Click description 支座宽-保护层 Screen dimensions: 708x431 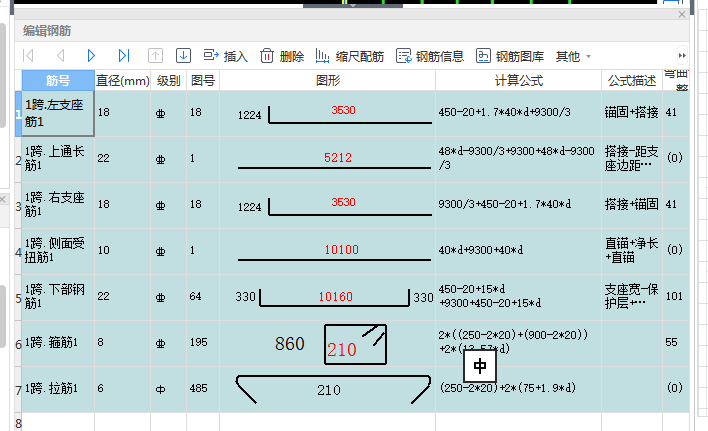tap(631, 297)
